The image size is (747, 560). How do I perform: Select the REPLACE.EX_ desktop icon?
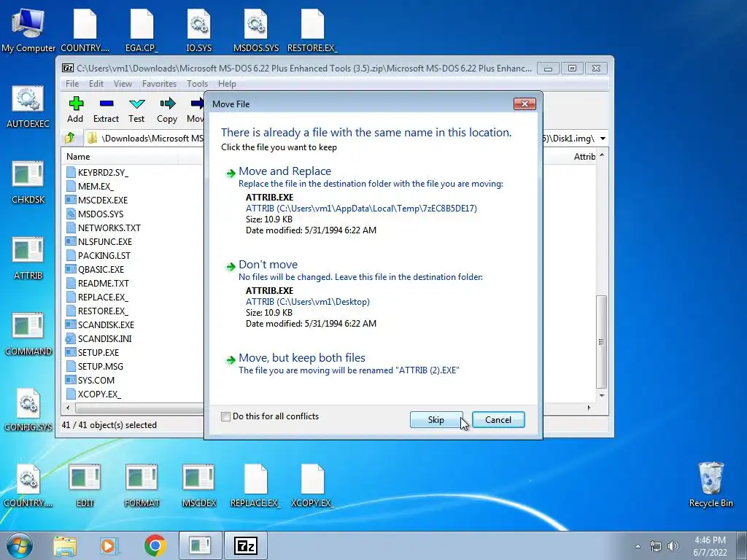pos(256,485)
